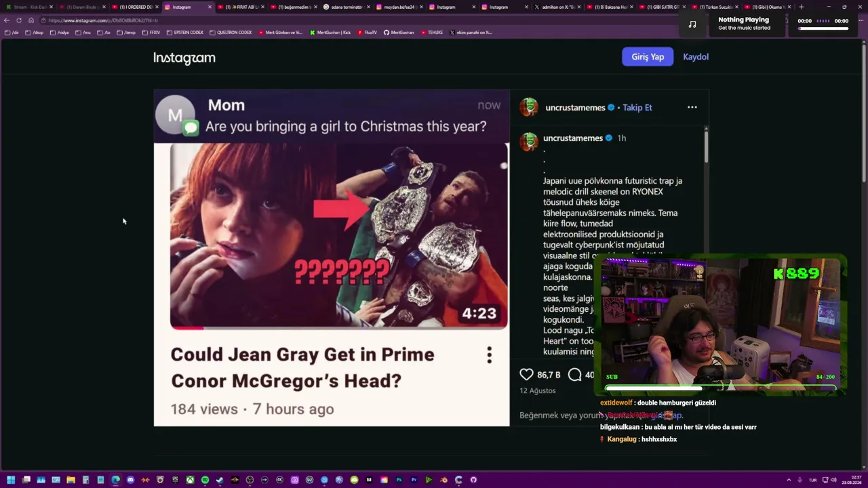Open volume control in the system tray
This screenshot has width=868, height=488.
833,480
